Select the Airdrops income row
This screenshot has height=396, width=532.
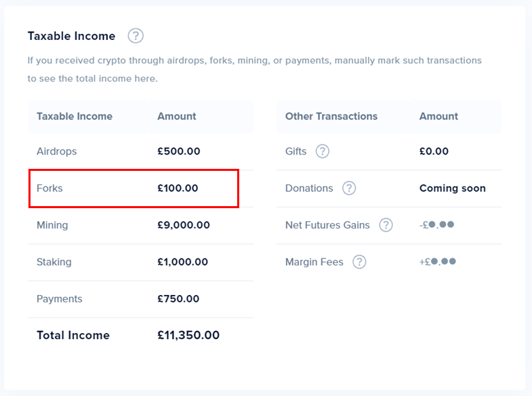(57, 151)
